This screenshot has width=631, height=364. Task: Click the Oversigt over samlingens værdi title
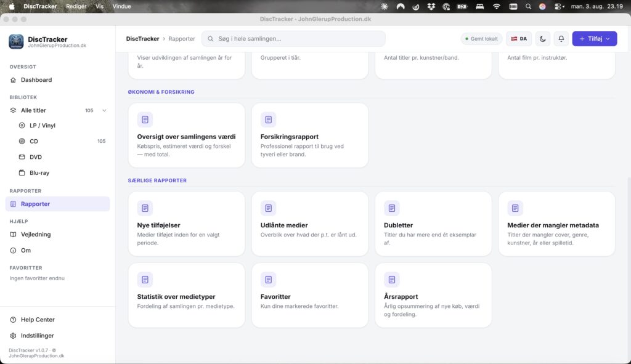(186, 137)
